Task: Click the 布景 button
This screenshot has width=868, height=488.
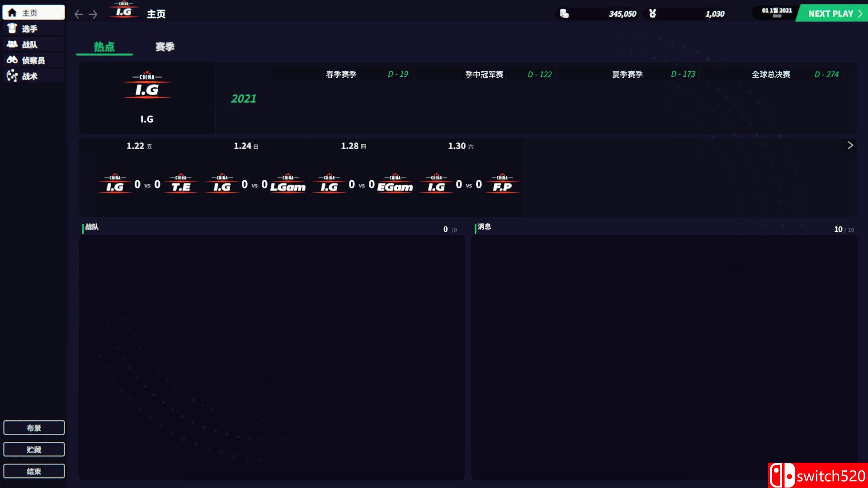Action: click(x=34, y=428)
